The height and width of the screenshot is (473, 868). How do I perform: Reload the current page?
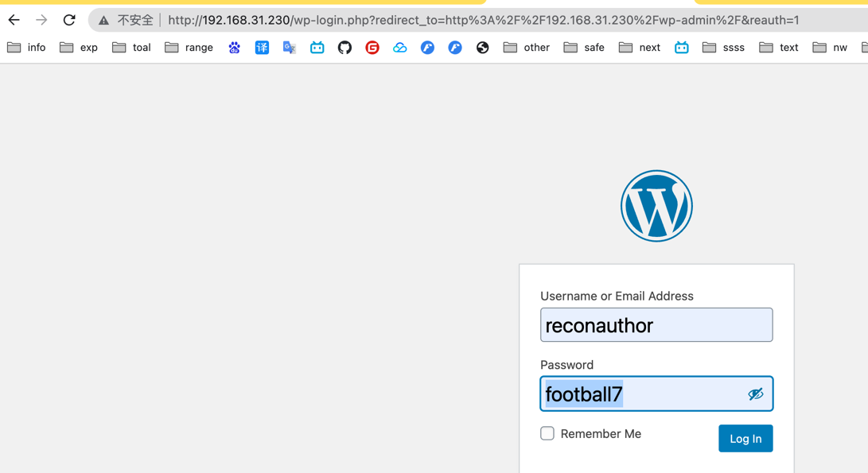point(69,20)
